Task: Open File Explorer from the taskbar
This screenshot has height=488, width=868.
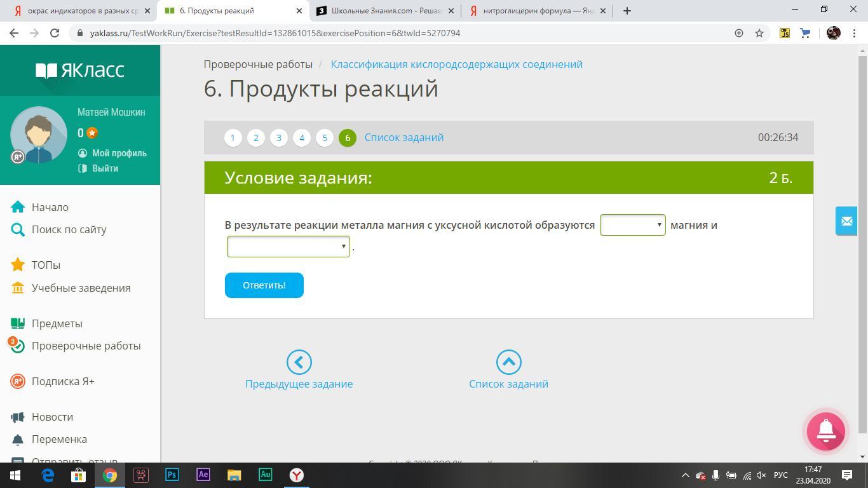Action: click(234, 475)
